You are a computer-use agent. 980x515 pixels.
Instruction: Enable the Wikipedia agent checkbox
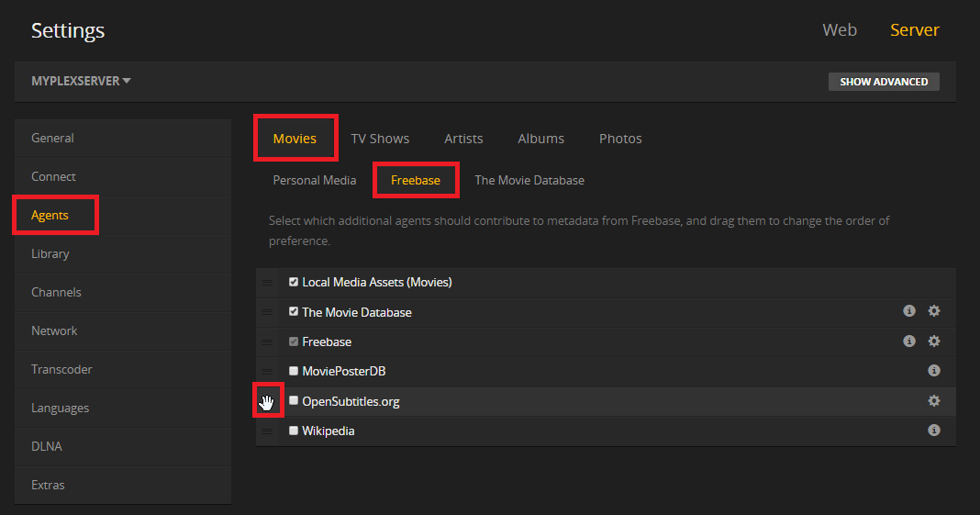tap(294, 431)
